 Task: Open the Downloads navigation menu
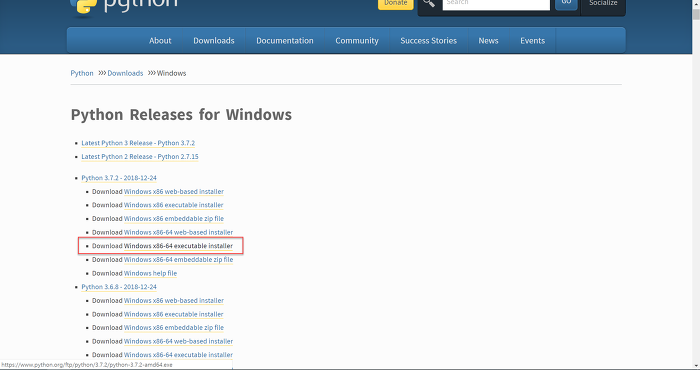[x=213, y=41]
